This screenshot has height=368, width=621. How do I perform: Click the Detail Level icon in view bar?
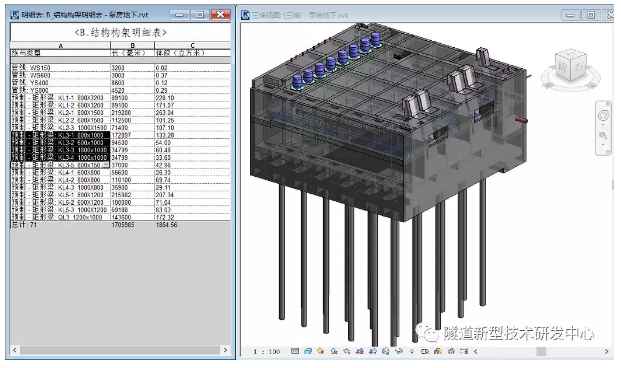(295, 351)
